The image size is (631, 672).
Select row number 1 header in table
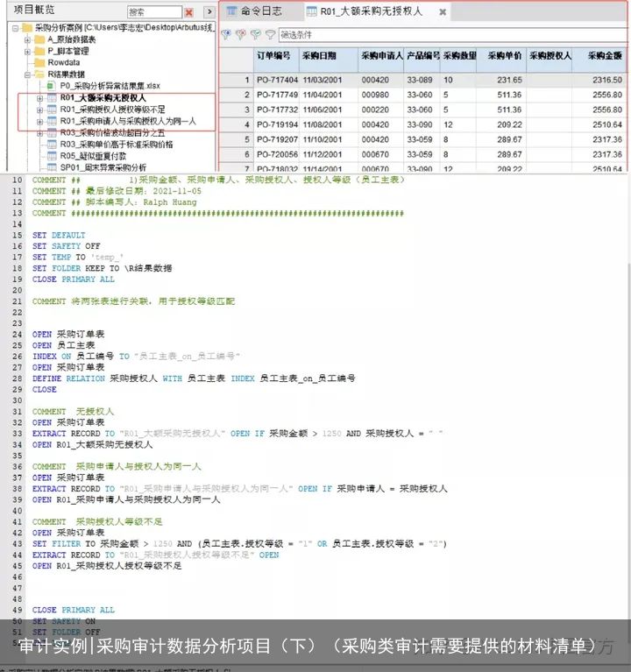coord(237,80)
